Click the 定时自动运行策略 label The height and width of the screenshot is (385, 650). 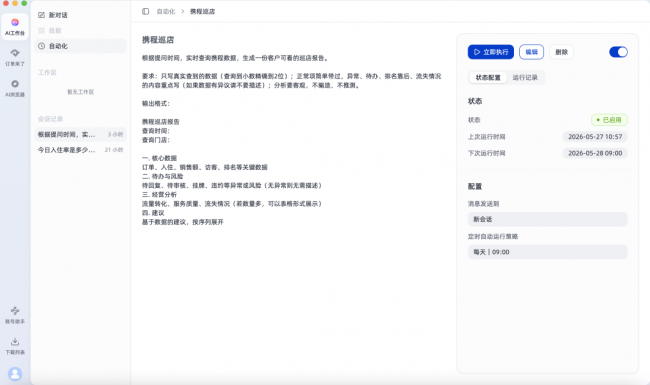(x=493, y=236)
